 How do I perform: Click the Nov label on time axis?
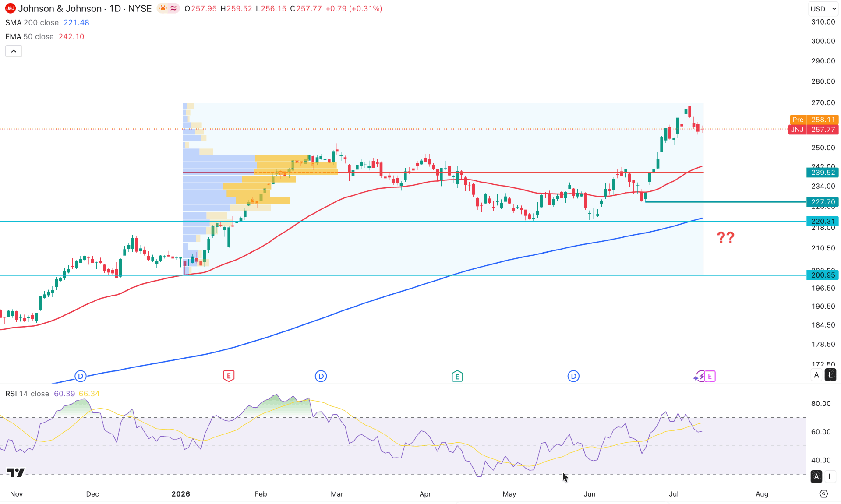point(16,494)
